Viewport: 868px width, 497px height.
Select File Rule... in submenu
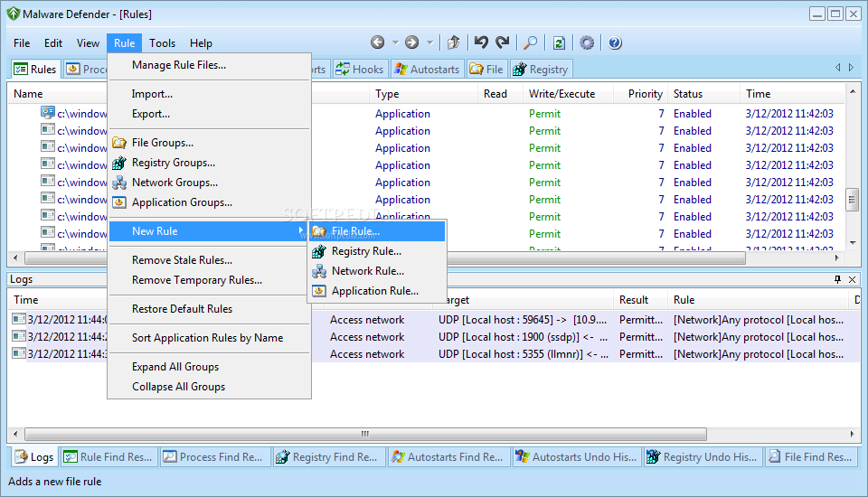[x=377, y=231]
